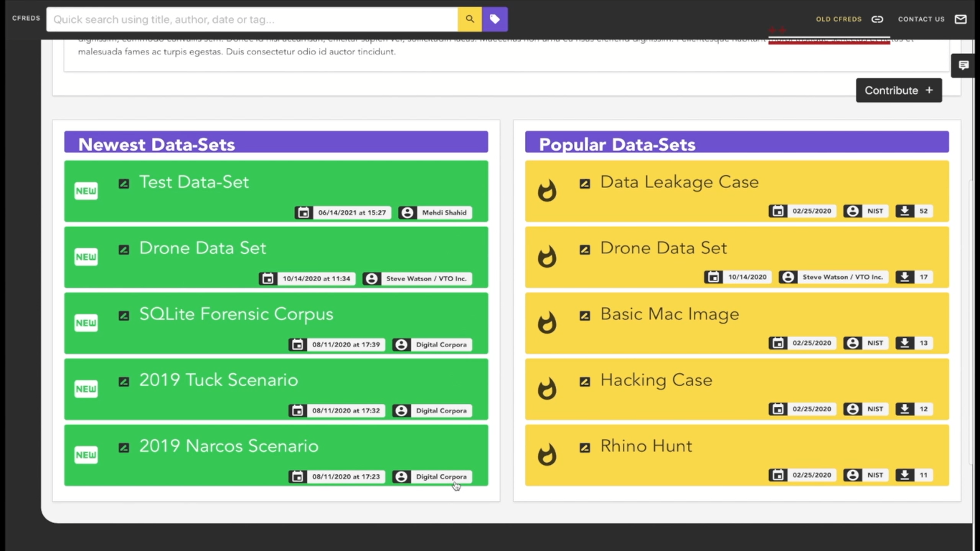Screen dimensions: 980x551
Task: Click the purple tag filter button
Action: [x=495, y=19]
